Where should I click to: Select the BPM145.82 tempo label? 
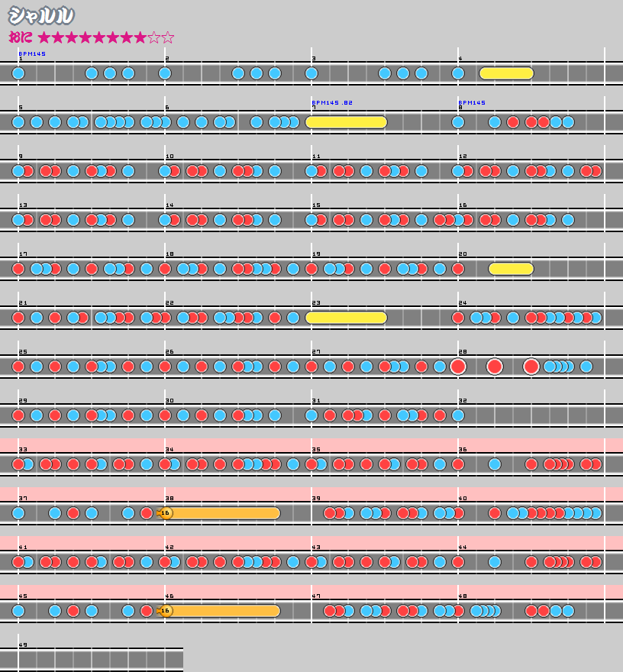[331, 102]
